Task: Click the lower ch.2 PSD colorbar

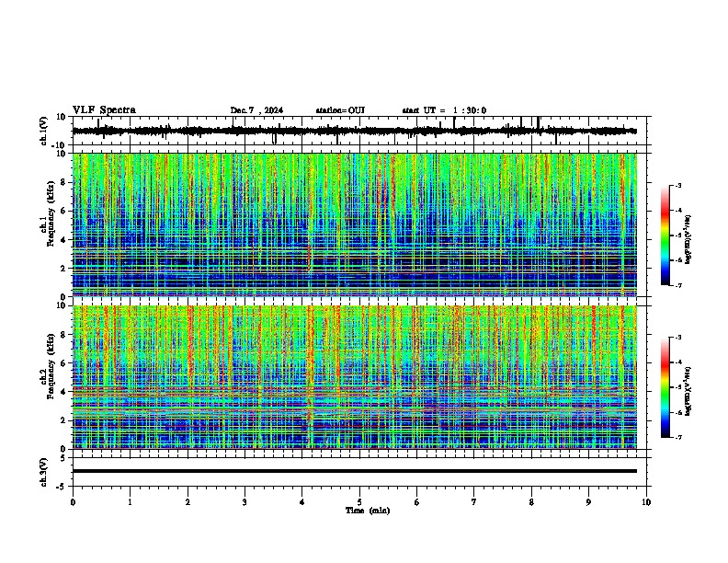Action: [665, 387]
